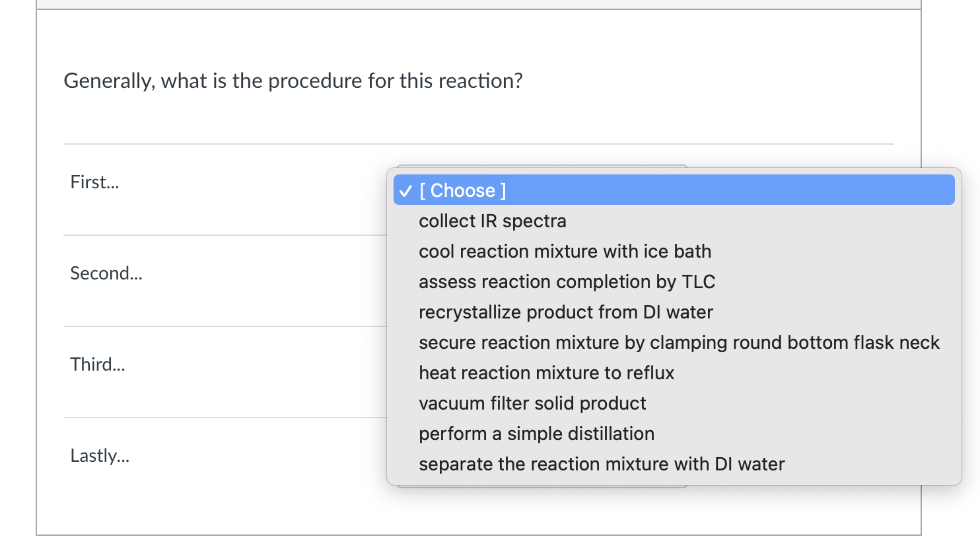Screen dimensions: 980x551
Task: Click the divider between Third and Lastly rows
Action: (x=225, y=418)
